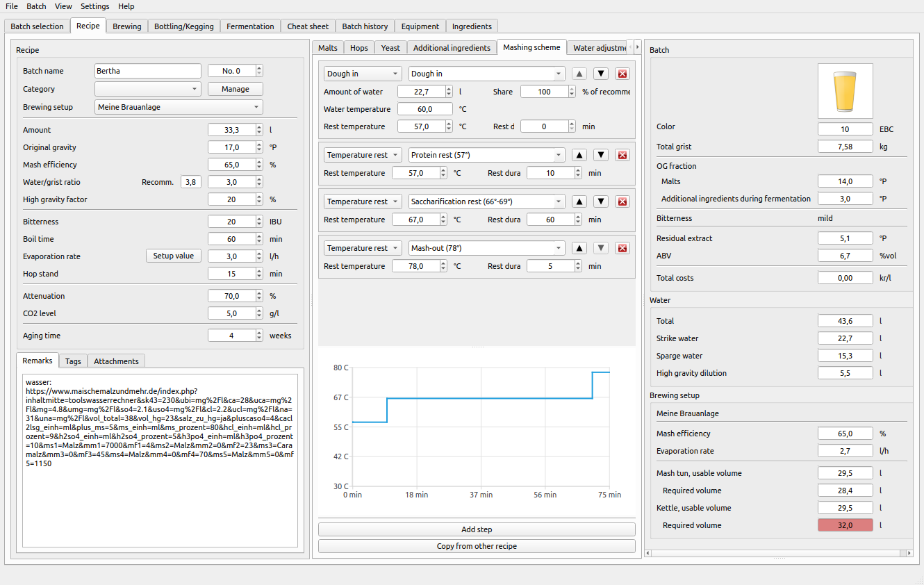Click the Add step button
924x585 pixels.
pos(477,529)
